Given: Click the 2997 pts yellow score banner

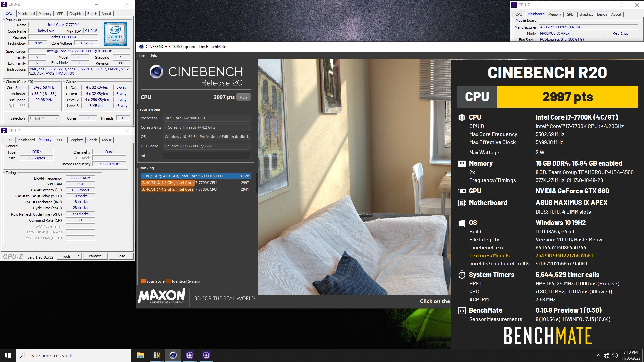Looking at the screenshot, I should coord(568,97).
